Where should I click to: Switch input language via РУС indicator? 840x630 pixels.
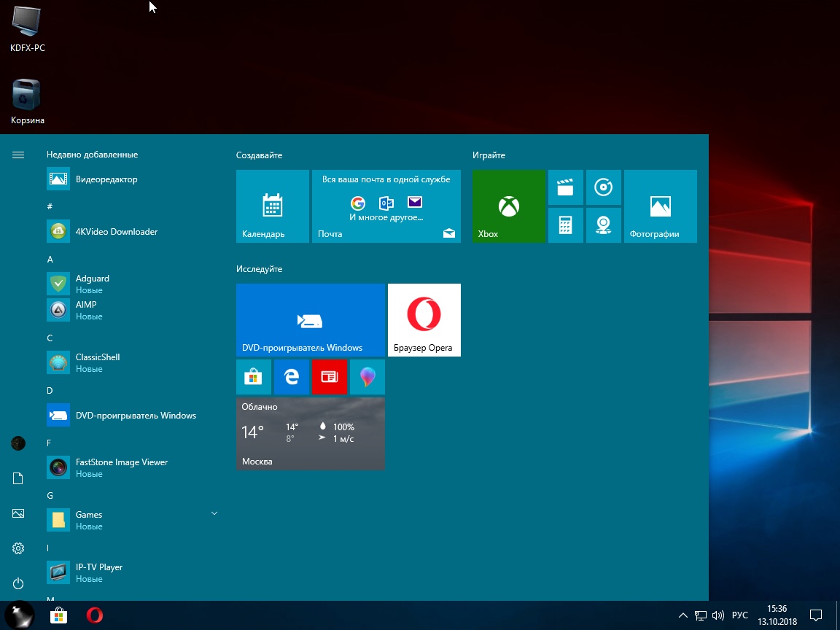[x=739, y=615]
